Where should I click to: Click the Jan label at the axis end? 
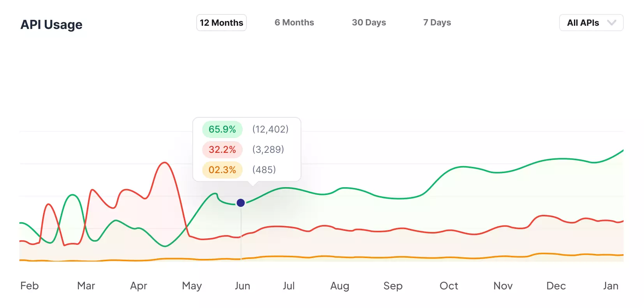(611, 286)
